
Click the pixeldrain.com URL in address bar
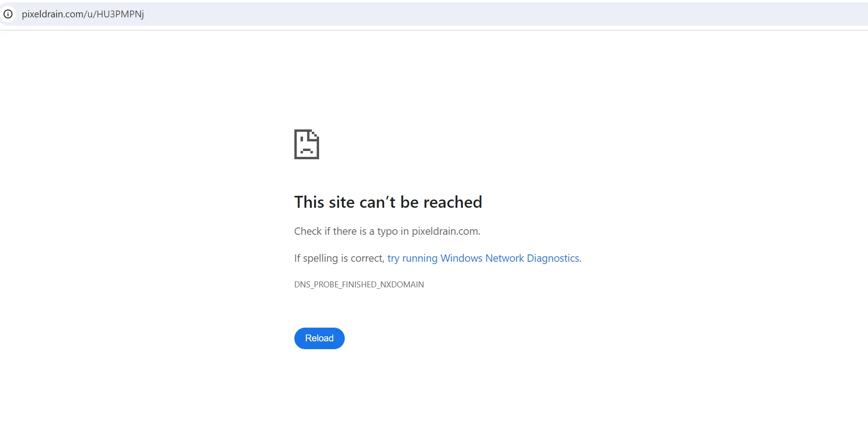point(83,14)
